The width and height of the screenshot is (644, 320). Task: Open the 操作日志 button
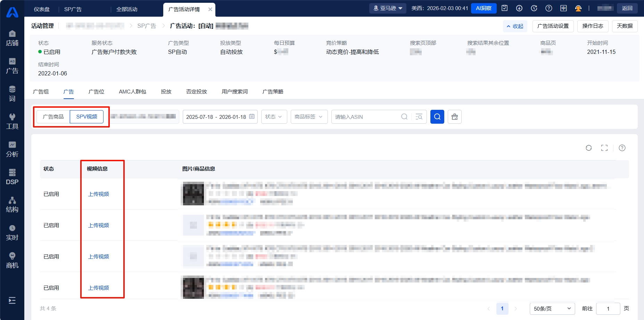(593, 26)
